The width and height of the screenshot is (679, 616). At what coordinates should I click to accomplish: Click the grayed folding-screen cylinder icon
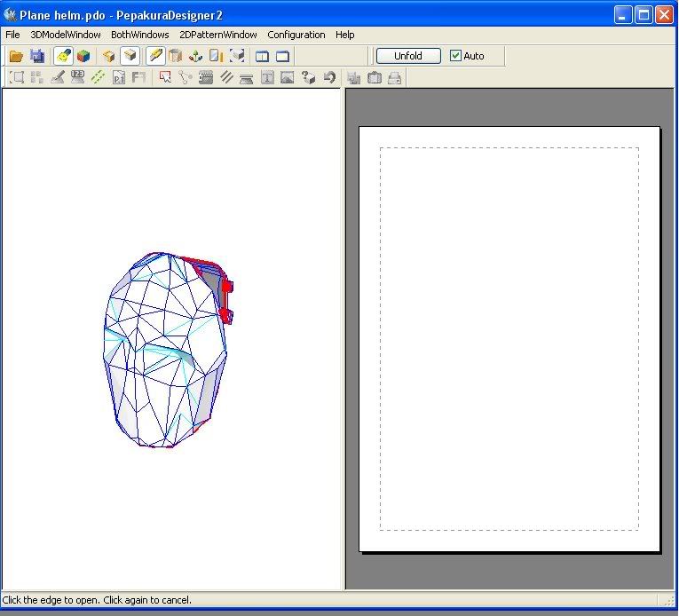point(176,56)
